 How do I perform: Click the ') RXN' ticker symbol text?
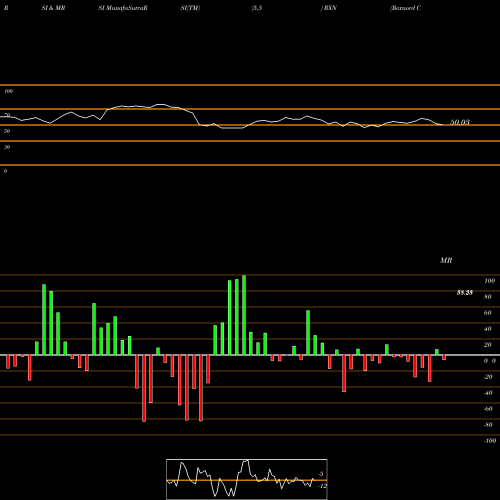pos(328,8)
